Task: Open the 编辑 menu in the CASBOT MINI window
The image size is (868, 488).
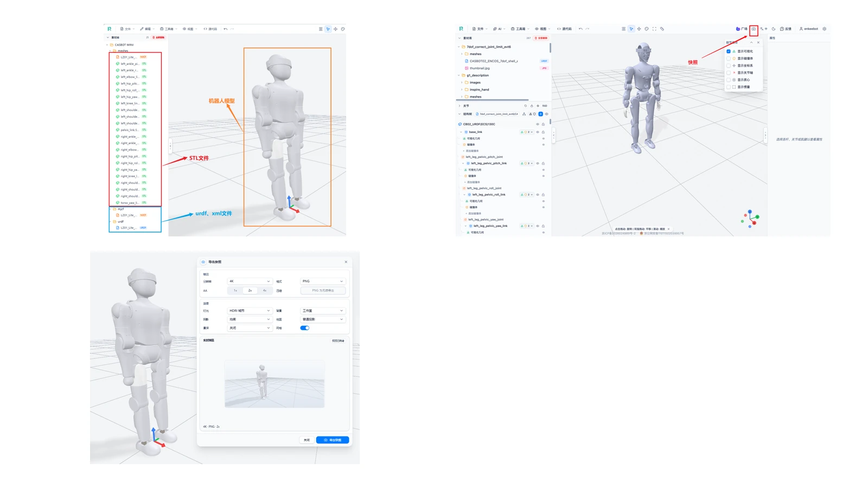Action: tap(147, 29)
